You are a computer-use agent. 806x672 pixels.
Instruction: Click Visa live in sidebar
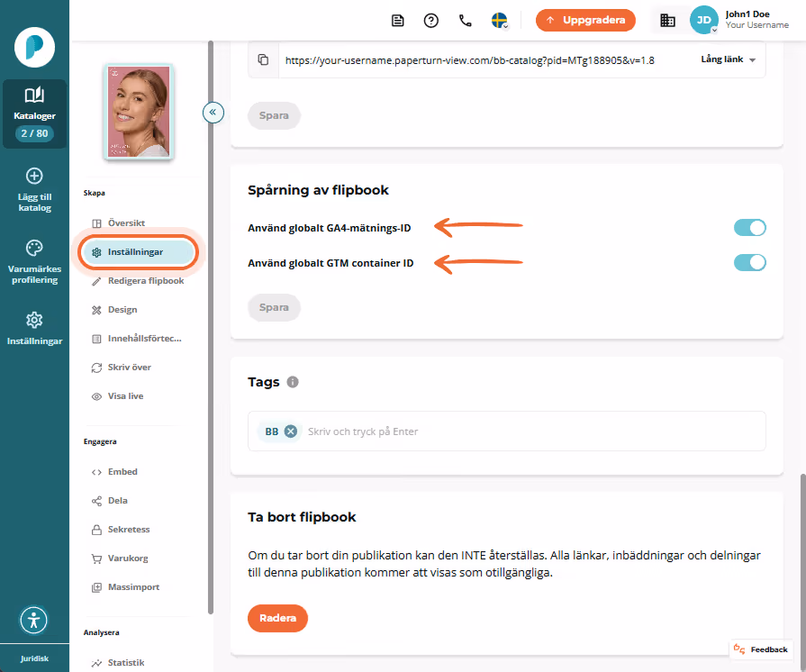click(x=117, y=395)
